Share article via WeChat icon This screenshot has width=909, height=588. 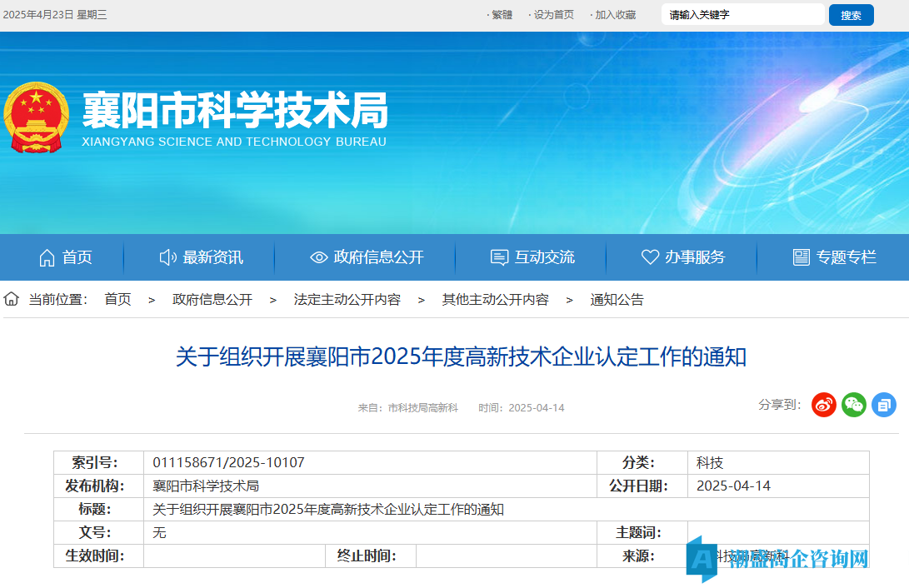click(x=854, y=405)
